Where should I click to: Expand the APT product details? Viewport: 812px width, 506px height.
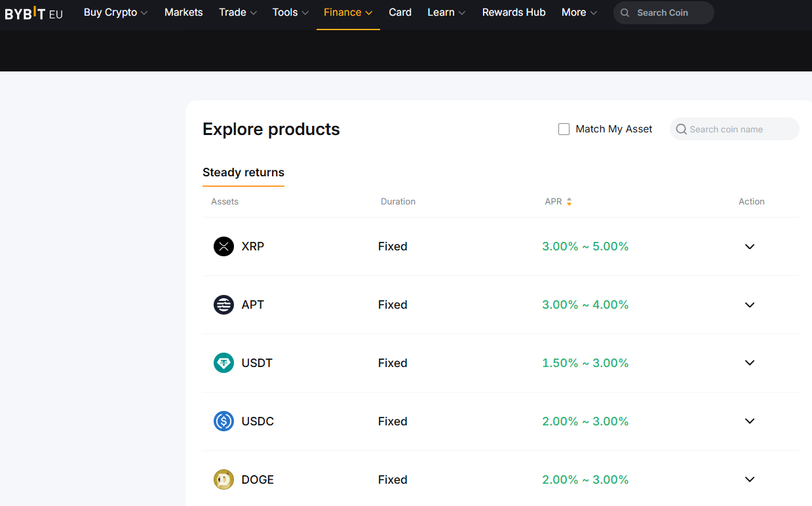[x=750, y=305]
